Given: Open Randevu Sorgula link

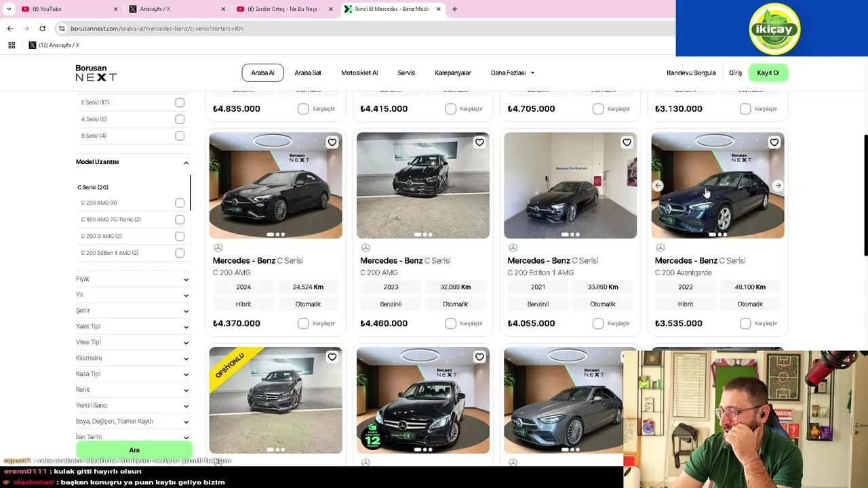Looking at the screenshot, I should 691,73.
